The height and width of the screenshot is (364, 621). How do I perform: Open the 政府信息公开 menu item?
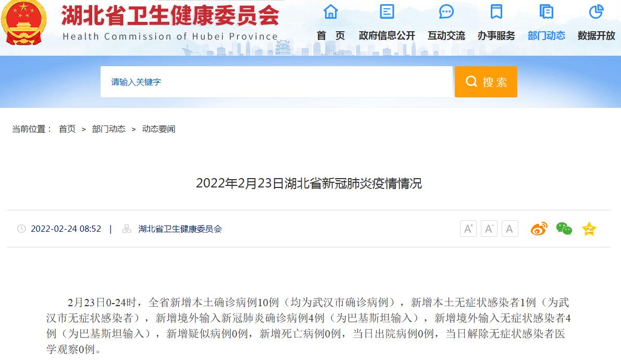point(387,35)
